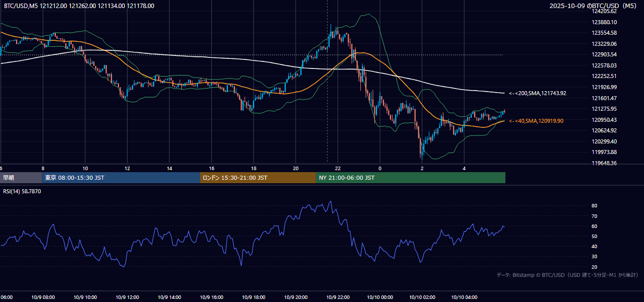Image resolution: width=644 pixels, height=302 pixels.
Task: Click price axis label 119648.36
Action: pos(604,163)
